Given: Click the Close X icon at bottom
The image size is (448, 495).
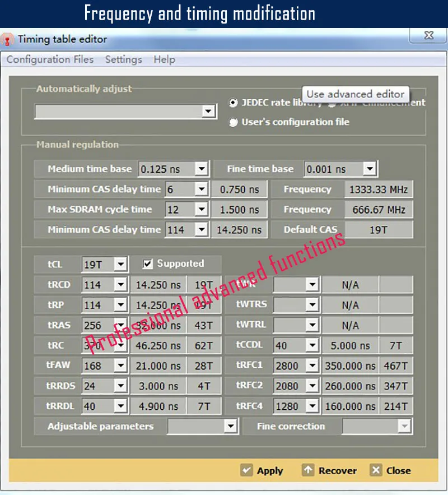Looking at the screenshot, I should 376,470.
